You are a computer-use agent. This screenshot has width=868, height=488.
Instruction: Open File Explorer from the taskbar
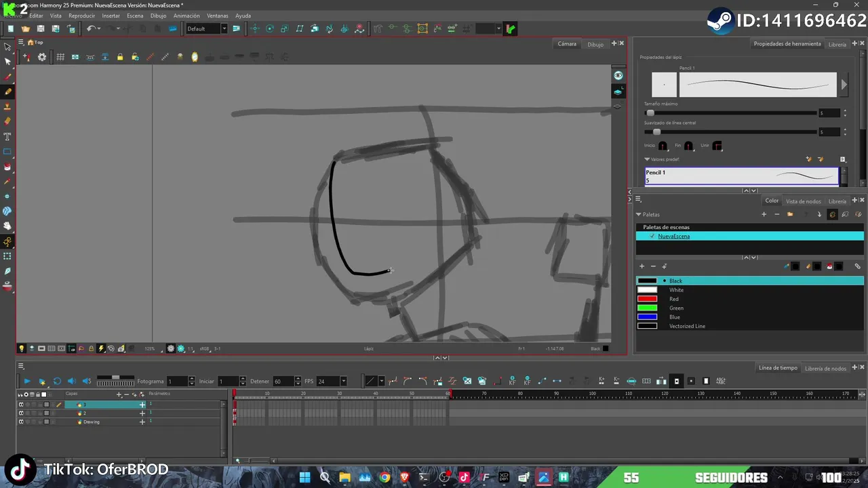[344, 477]
